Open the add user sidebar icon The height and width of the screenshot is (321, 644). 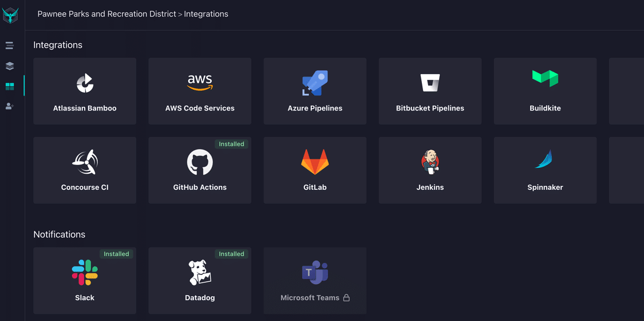click(10, 106)
